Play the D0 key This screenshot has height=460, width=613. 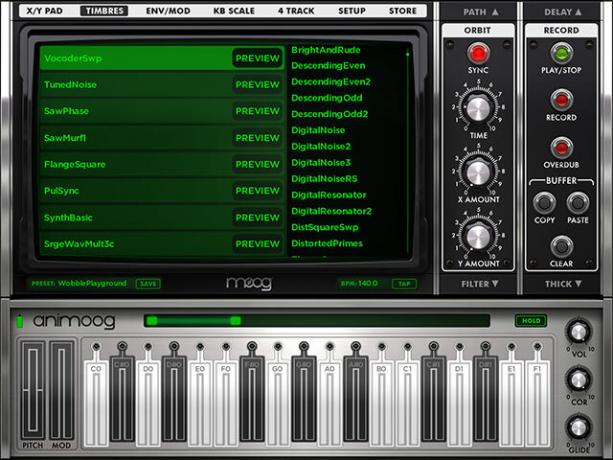click(148, 405)
